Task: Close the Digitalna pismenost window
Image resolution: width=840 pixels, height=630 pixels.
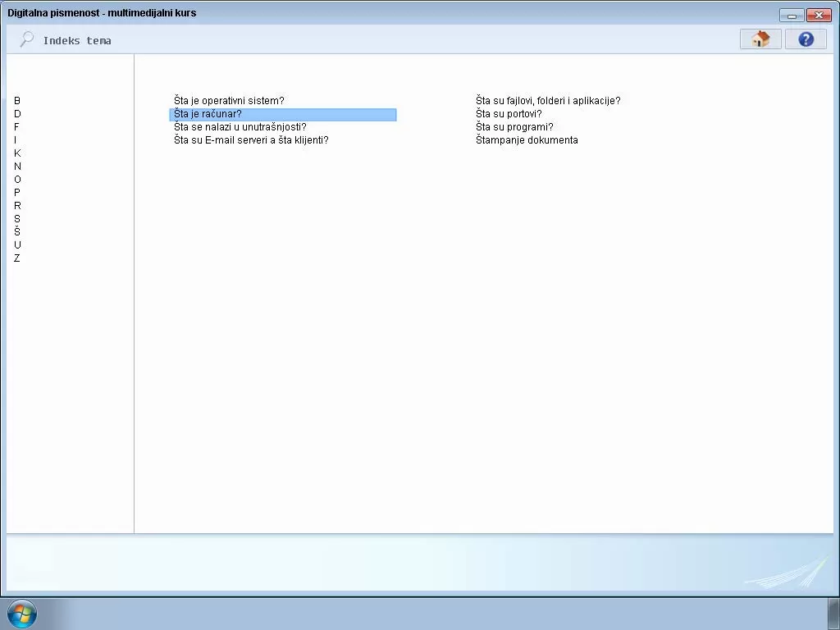Action: point(819,16)
